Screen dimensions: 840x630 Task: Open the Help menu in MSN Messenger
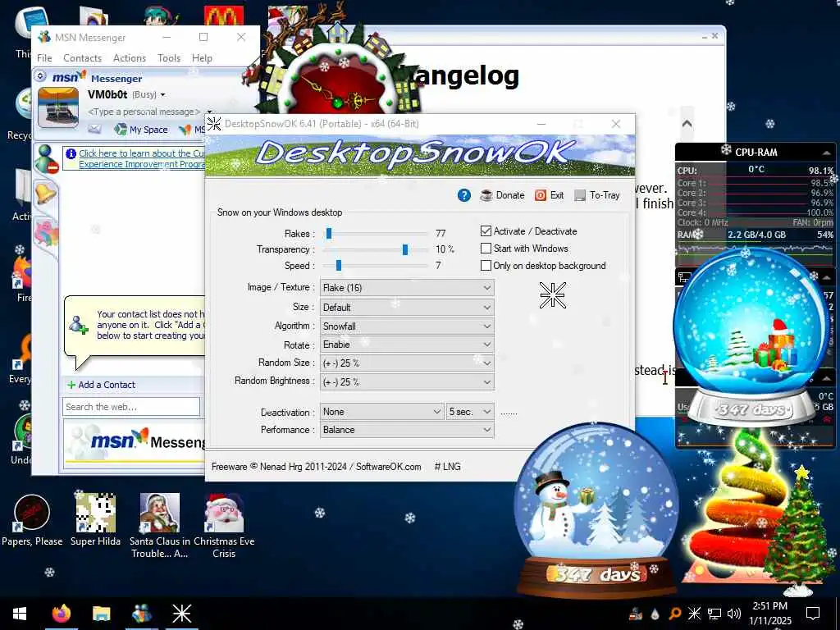click(202, 58)
